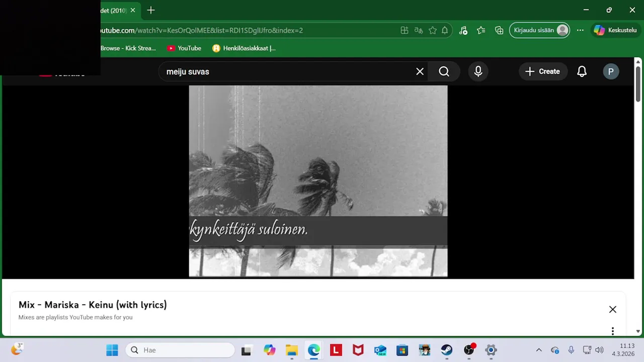
Task: Open the Favorites list icon
Action: pyautogui.click(x=481, y=30)
